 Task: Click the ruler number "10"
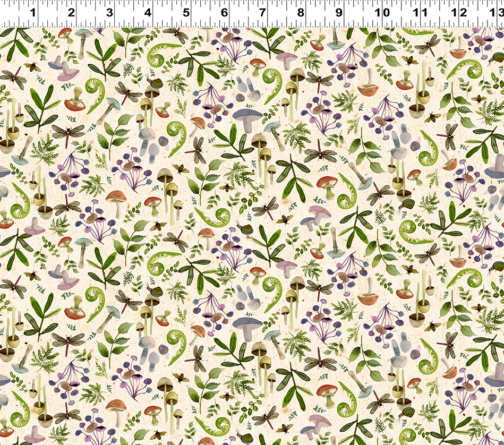(383, 13)
